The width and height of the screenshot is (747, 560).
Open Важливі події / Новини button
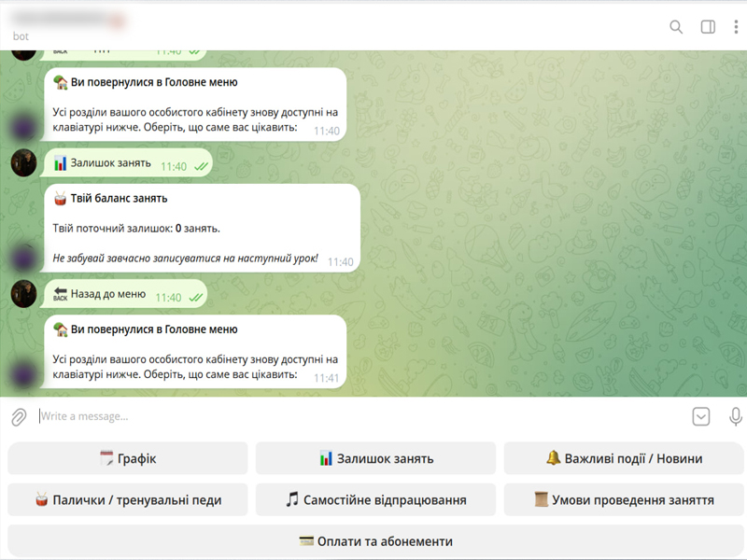click(x=624, y=458)
